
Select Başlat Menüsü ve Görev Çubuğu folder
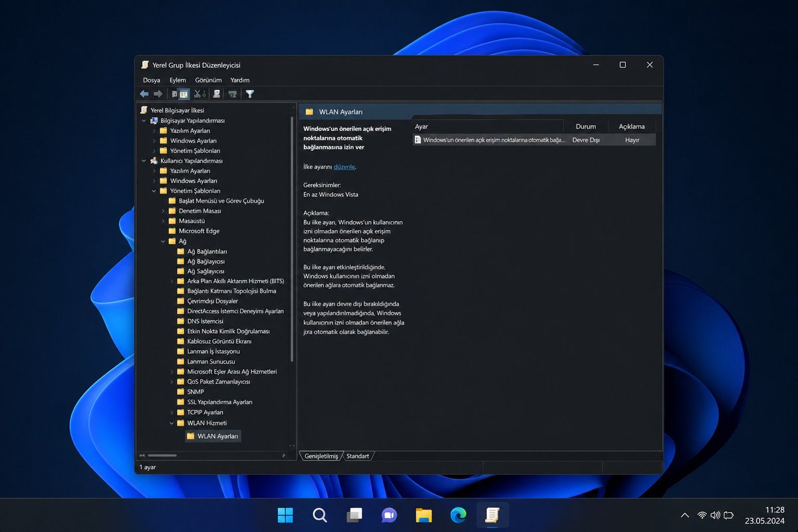click(x=221, y=201)
